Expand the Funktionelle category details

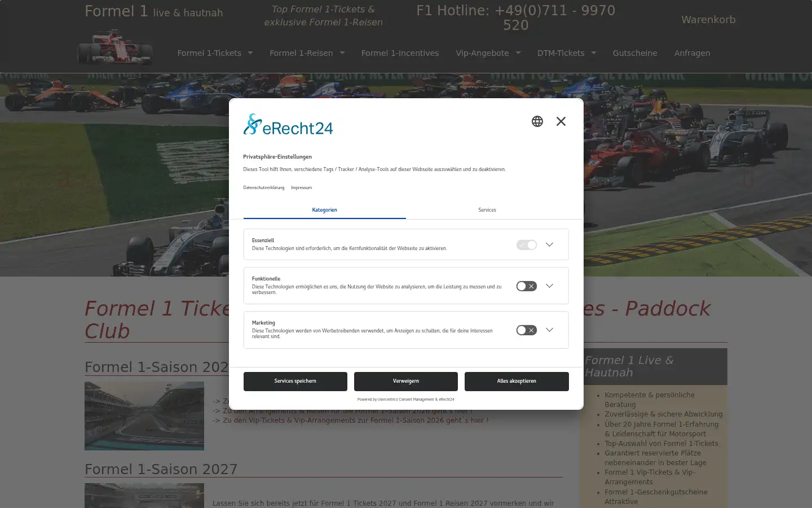[x=550, y=286]
